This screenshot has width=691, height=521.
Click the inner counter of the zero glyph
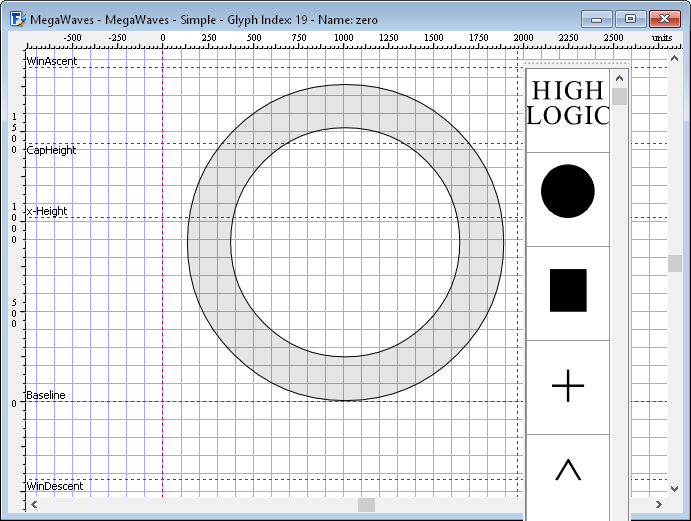[345, 242]
